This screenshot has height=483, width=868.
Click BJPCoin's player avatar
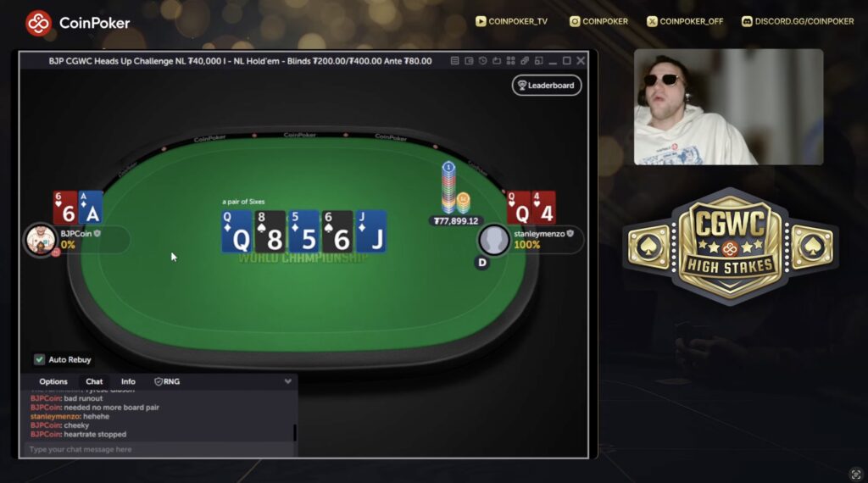click(x=41, y=240)
